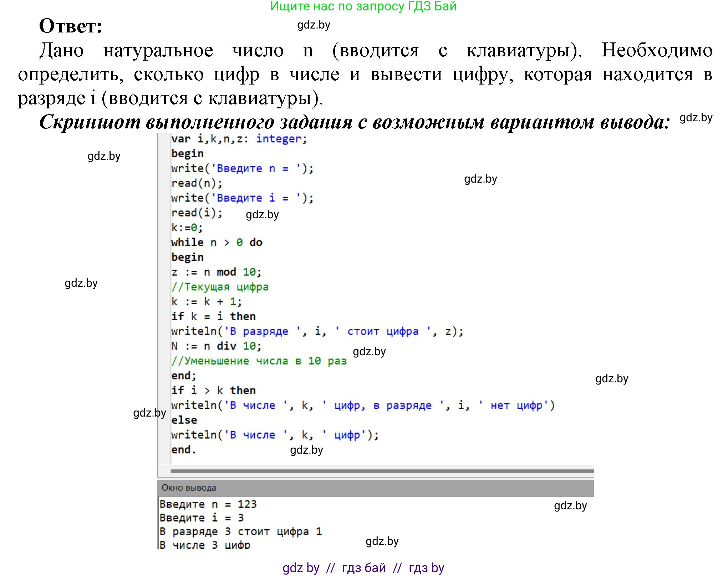Select the output line "Введите n = 123"
The image size is (728, 576).
click(209, 504)
